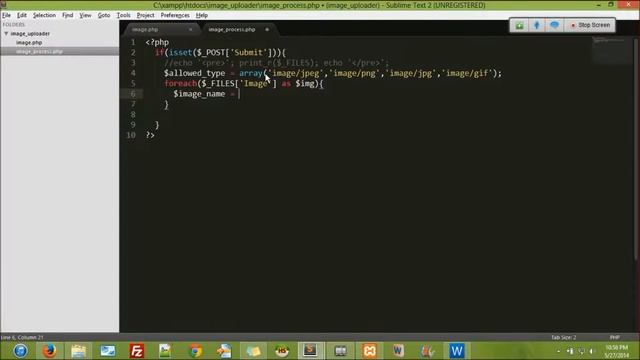
Task: Change the PHP syntax in status bar
Action: (x=615, y=338)
